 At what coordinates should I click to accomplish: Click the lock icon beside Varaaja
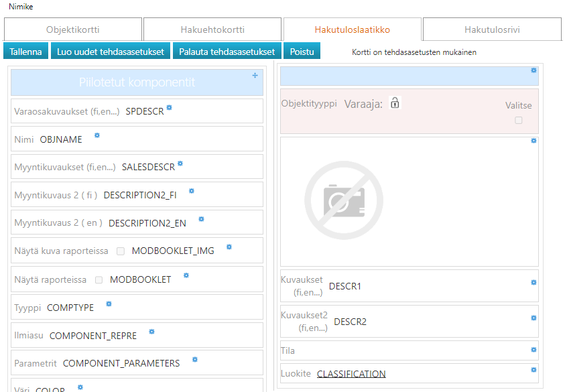pos(395,103)
